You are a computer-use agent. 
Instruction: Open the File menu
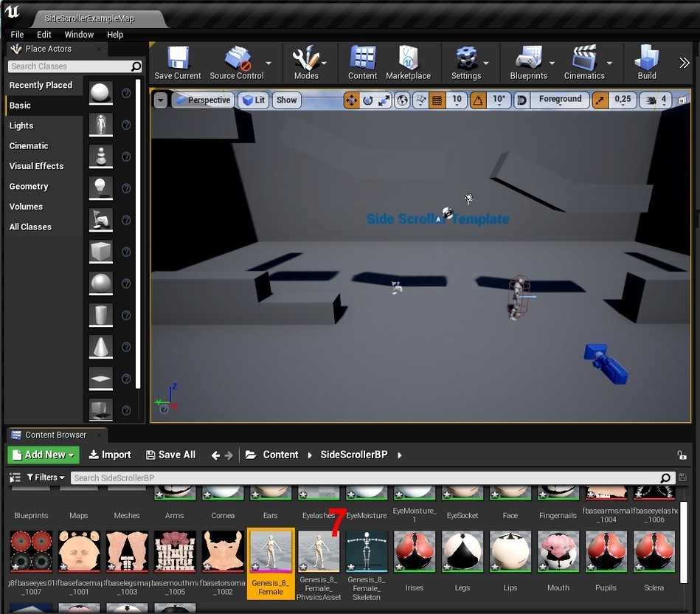pyautogui.click(x=18, y=35)
